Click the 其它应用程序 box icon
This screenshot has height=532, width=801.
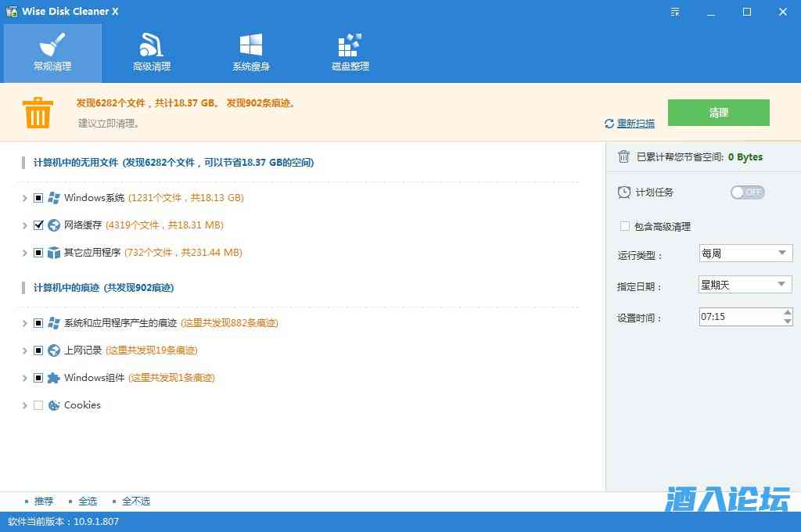[x=54, y=253]
